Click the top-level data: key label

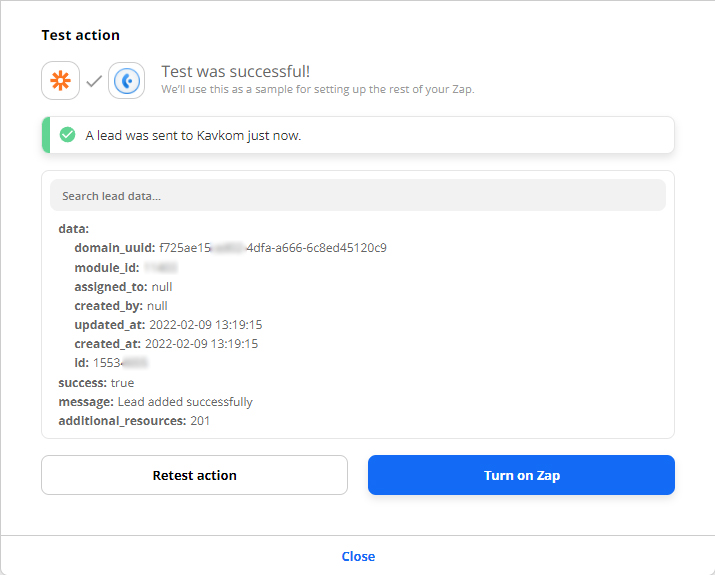click(74, 229)
